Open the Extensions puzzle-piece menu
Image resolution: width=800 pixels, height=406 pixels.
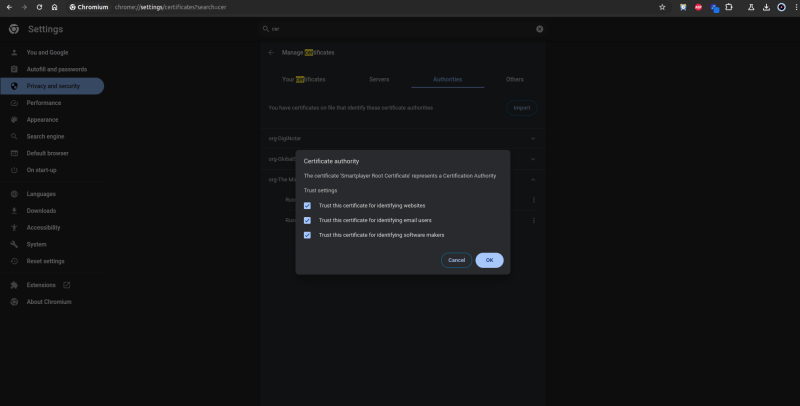coord(729,7)
